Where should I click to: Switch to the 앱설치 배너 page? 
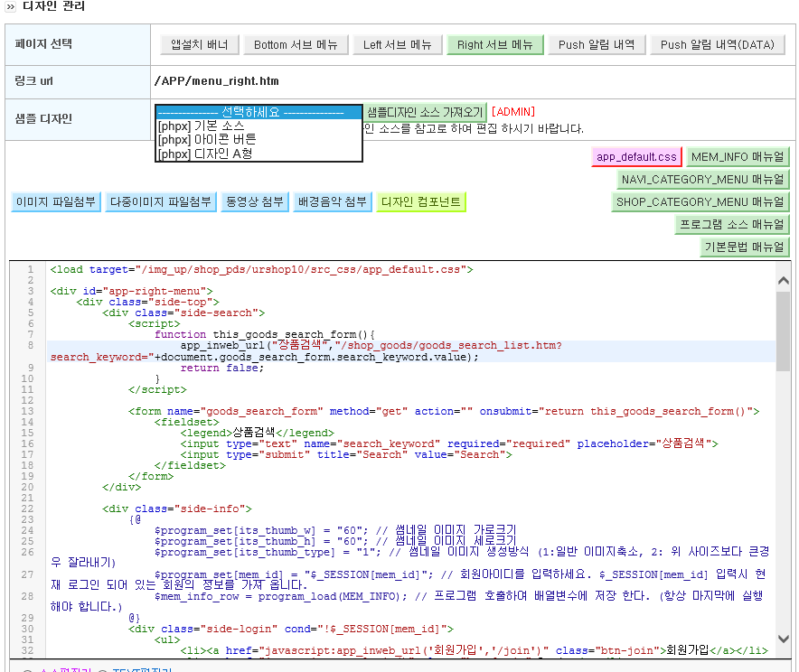click(199, 45)
